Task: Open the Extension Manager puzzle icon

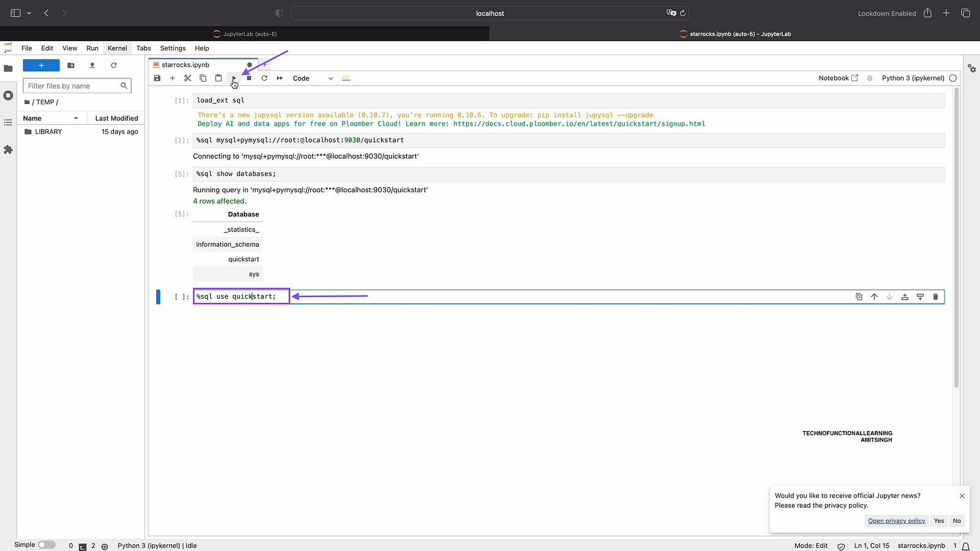Action: coord(8,149)
